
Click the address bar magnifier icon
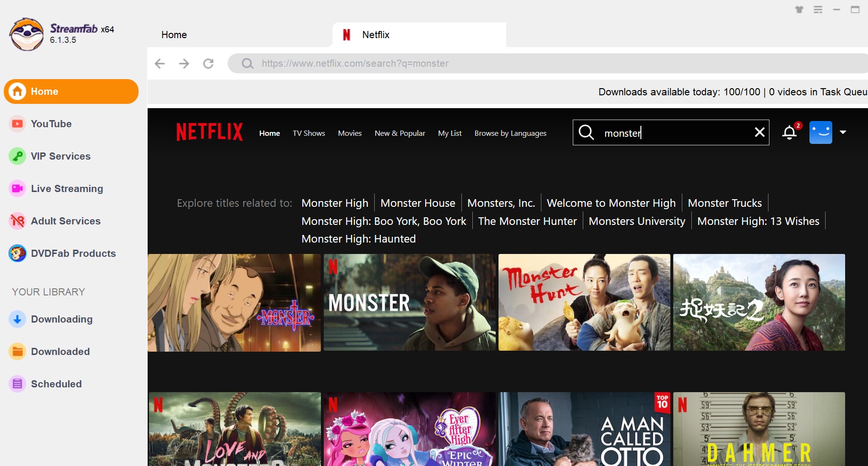(248, 63)
